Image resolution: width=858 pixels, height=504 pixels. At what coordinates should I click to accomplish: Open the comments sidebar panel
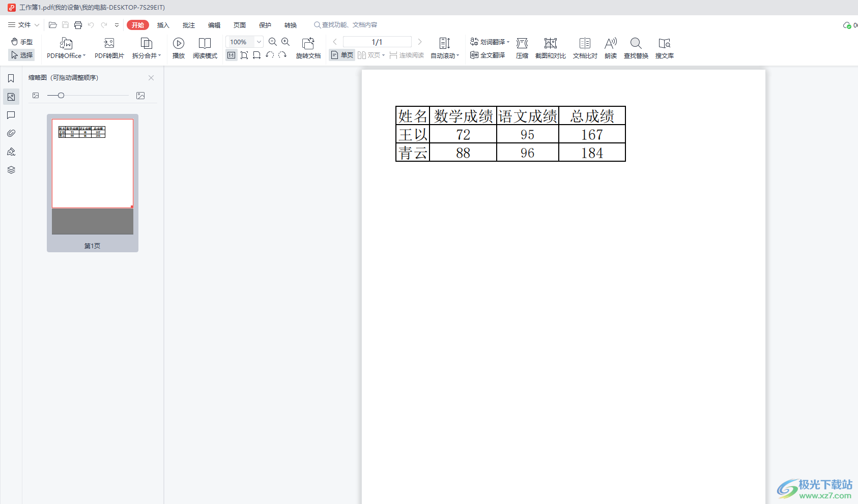(x=11, y=115)
